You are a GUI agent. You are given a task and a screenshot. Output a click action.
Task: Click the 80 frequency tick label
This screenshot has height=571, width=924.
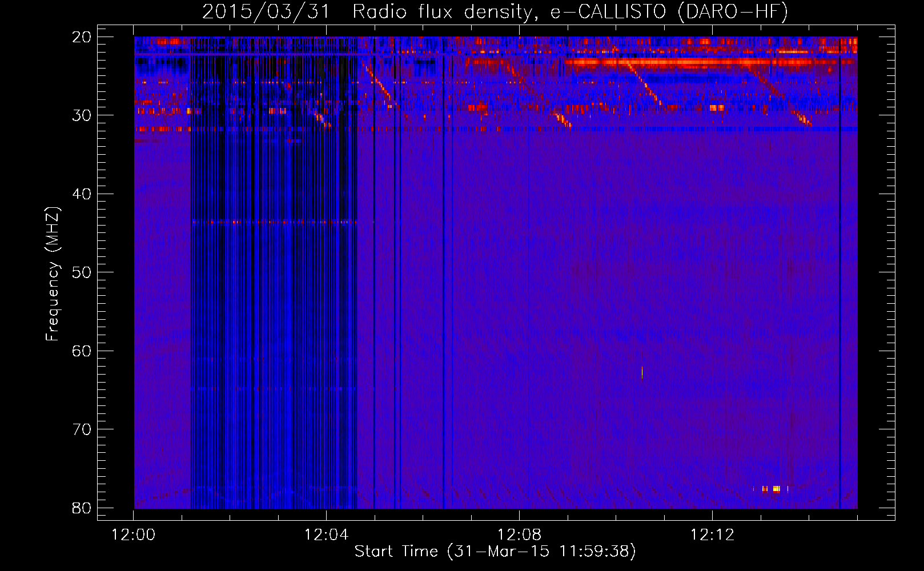(82, 508)
